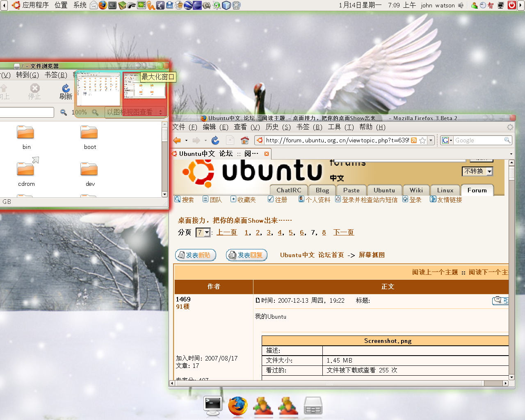Switch to the ChatIRC site tab

(289, 190)
